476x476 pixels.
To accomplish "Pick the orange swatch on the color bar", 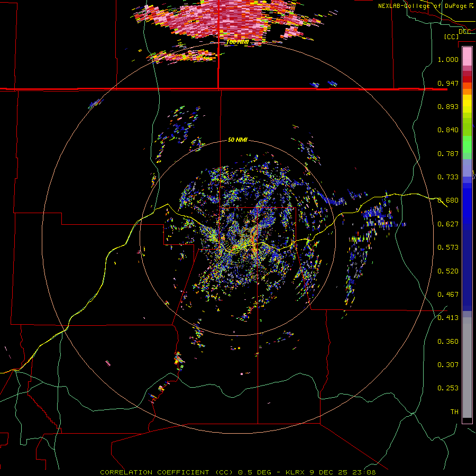I will (467, 91).
